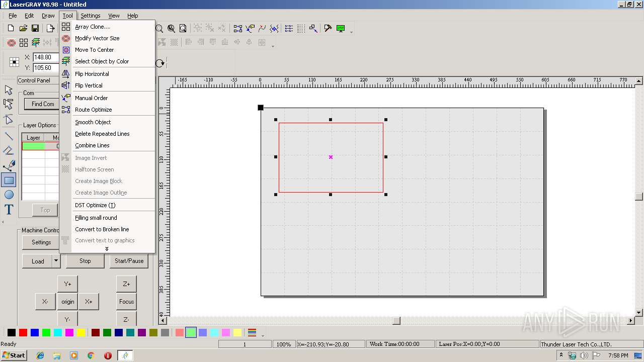The height and width of the screenshot is (362, 644).
Task: Click the Manual Order toolbar icon
Action: click(250, 29)
